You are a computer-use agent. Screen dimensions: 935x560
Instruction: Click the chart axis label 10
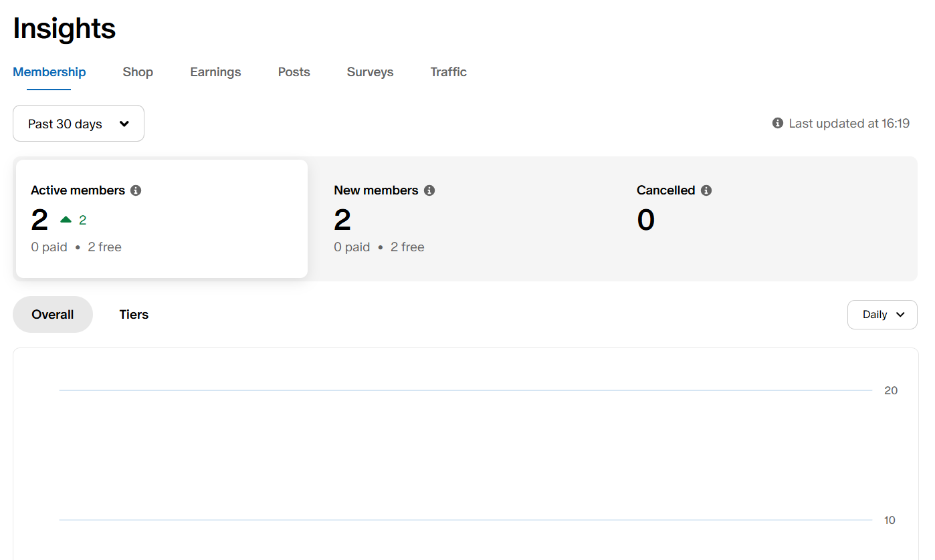[x=890, y=520]
